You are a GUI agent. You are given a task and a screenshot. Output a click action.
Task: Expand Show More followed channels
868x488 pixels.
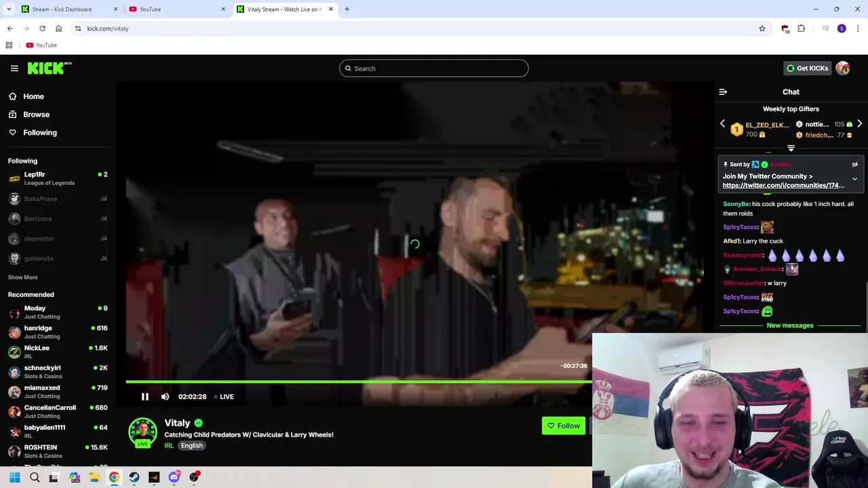[23, 277]
